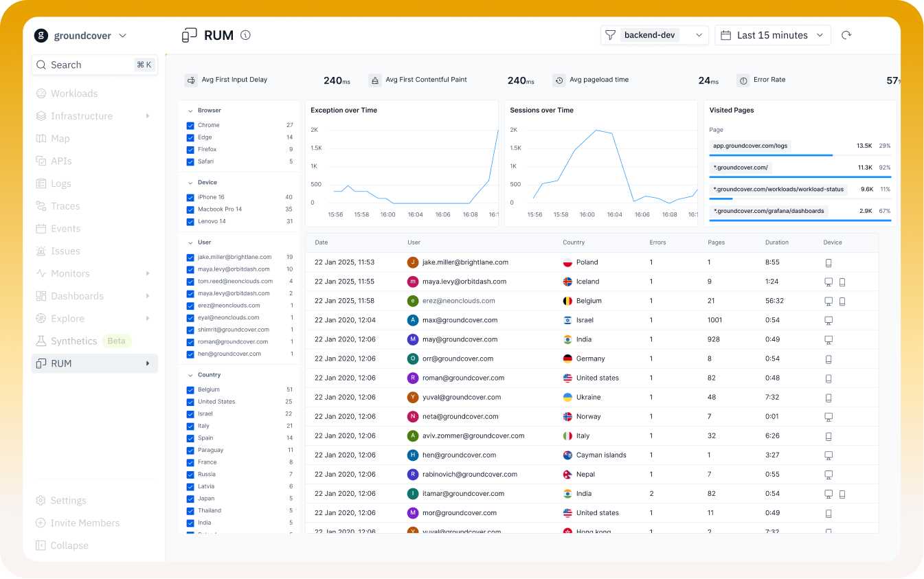Uncheck the Safari browser filter
This screenshot has width=924, height=579.
click(190, 162)
